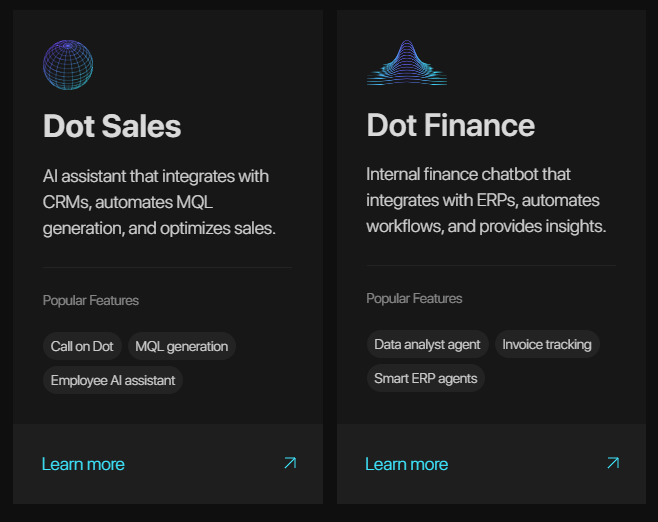Choose the Employee AI assistant tag
This screenshot has width=658, height=522.
click(x=113, y=380)
